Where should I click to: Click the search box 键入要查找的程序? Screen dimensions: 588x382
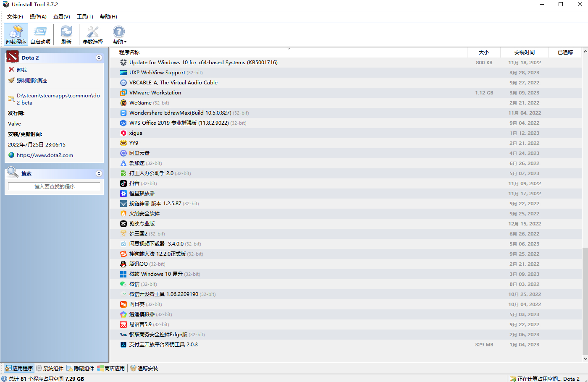(54, 186)
